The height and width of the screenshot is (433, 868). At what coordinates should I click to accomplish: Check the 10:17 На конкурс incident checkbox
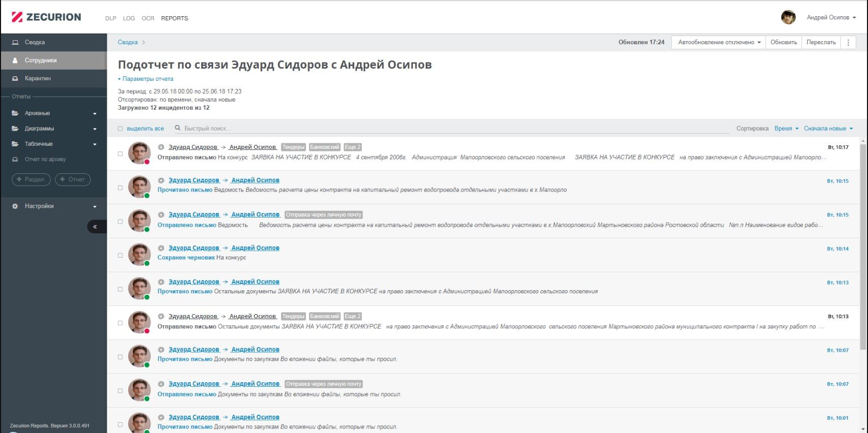120,153
